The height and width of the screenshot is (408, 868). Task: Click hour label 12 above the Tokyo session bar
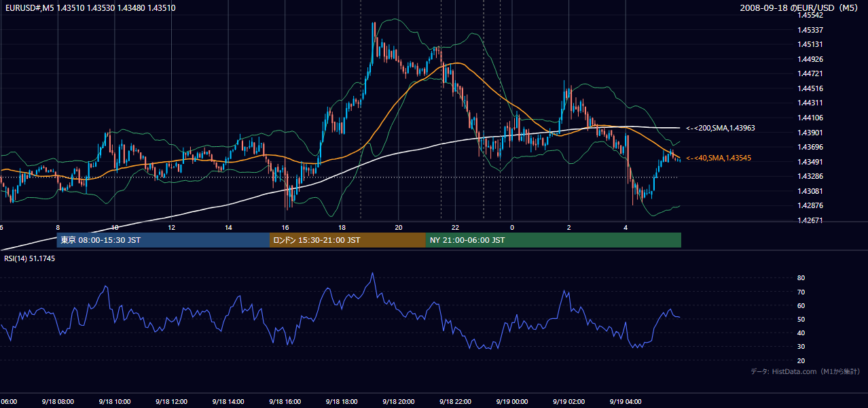pos(171,228)
